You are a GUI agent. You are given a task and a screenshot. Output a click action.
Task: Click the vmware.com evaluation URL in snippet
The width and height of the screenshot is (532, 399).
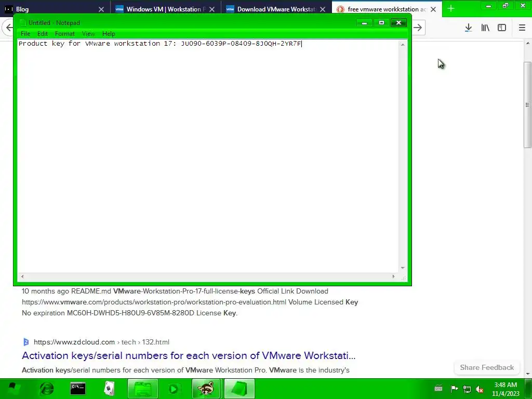(154, 302)
